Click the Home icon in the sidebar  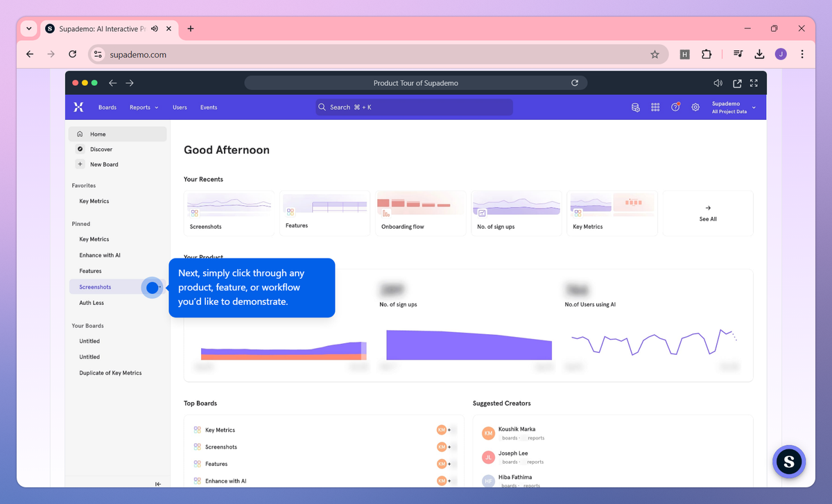(x=80, y=134)
